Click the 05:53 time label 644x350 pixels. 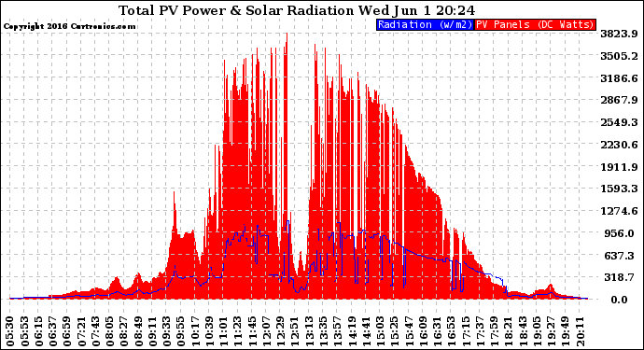(24, 331)
